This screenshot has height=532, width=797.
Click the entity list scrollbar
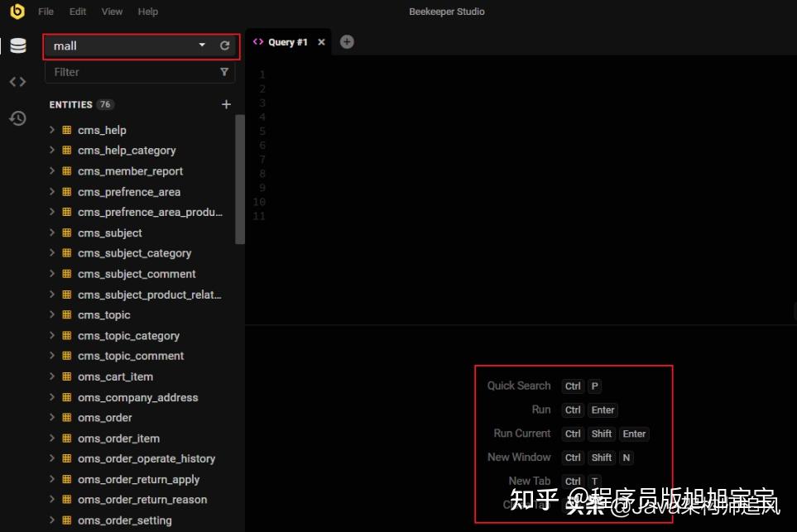(240, 180)
